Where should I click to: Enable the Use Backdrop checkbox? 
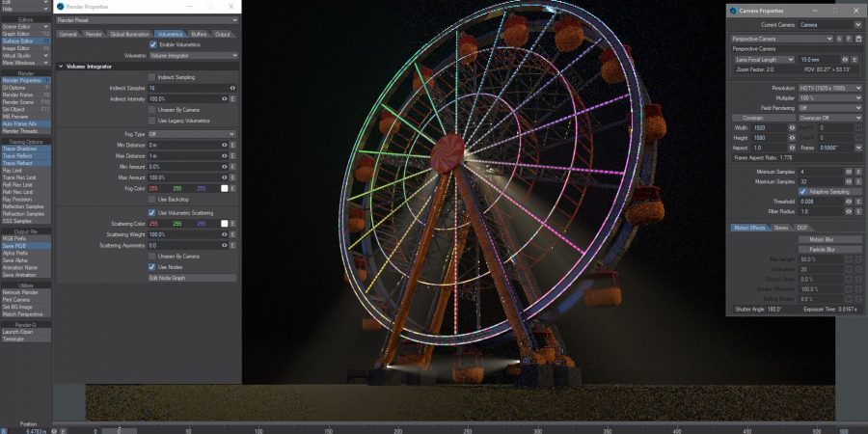[x=152, y=199]
